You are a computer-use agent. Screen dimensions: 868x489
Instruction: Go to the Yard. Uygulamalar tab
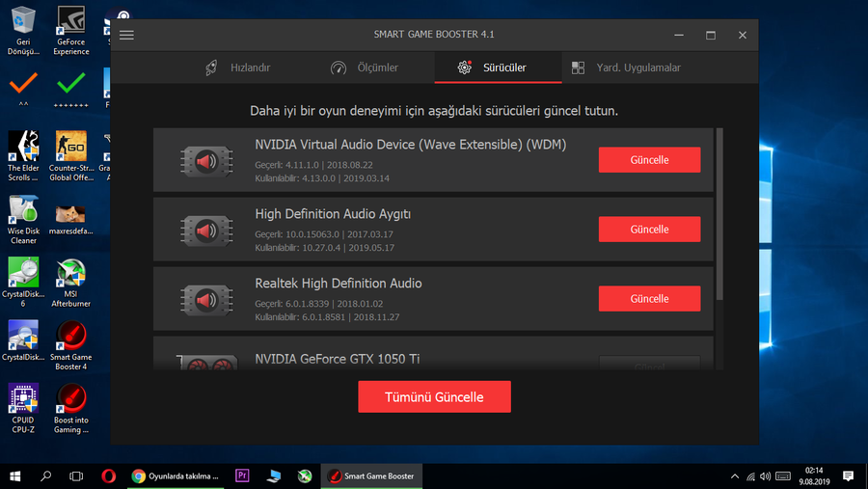(626, 68)
